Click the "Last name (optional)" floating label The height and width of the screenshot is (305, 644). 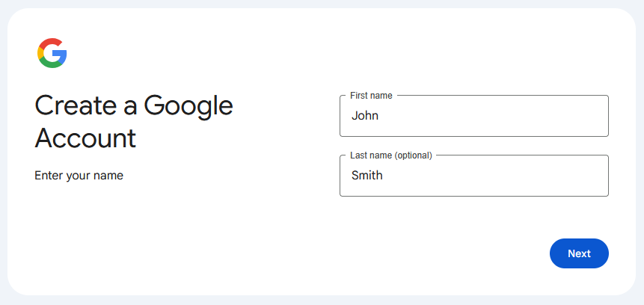click(390, 155)
